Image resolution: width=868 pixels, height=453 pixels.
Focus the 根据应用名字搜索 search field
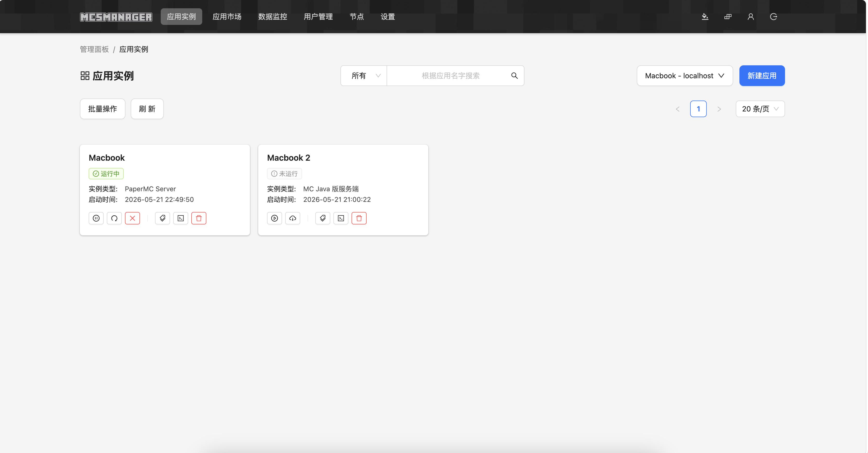(450, 76)
